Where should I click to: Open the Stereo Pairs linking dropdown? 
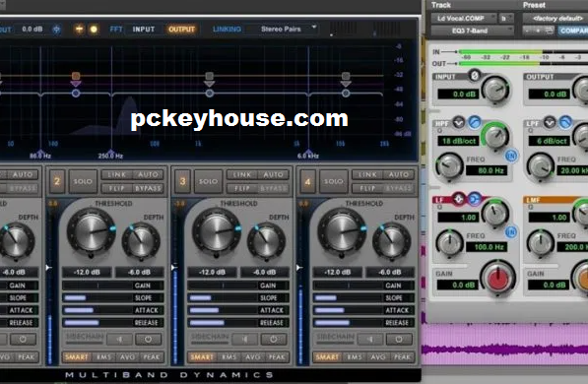click(x=288, y=29)
